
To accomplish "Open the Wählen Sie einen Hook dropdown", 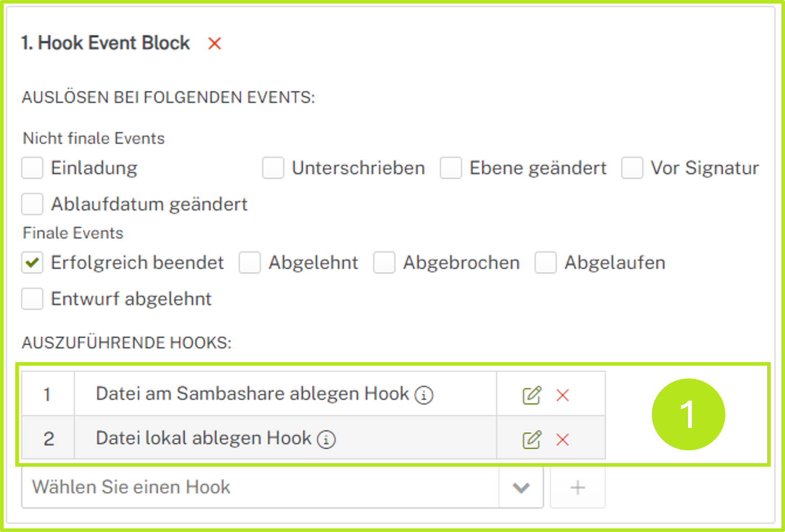I will [x=521, y=488].
